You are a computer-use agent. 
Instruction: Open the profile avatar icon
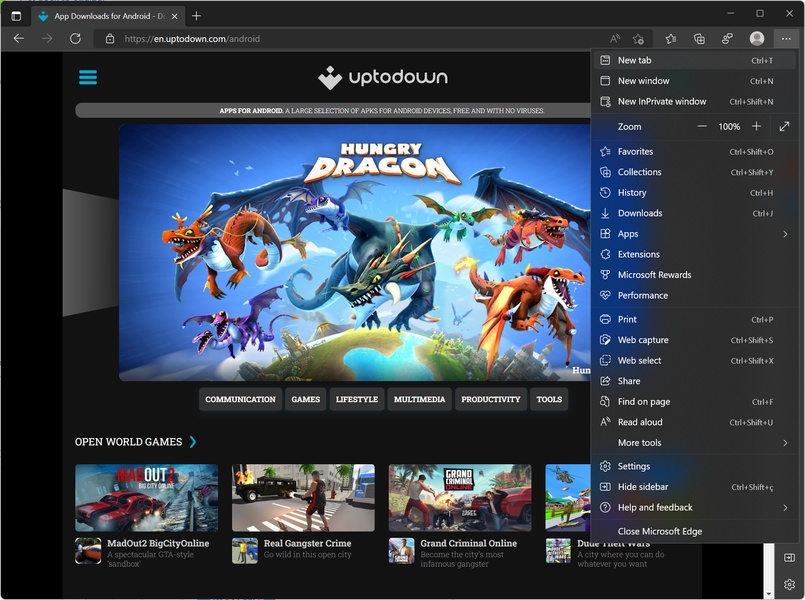pos(757,38)
